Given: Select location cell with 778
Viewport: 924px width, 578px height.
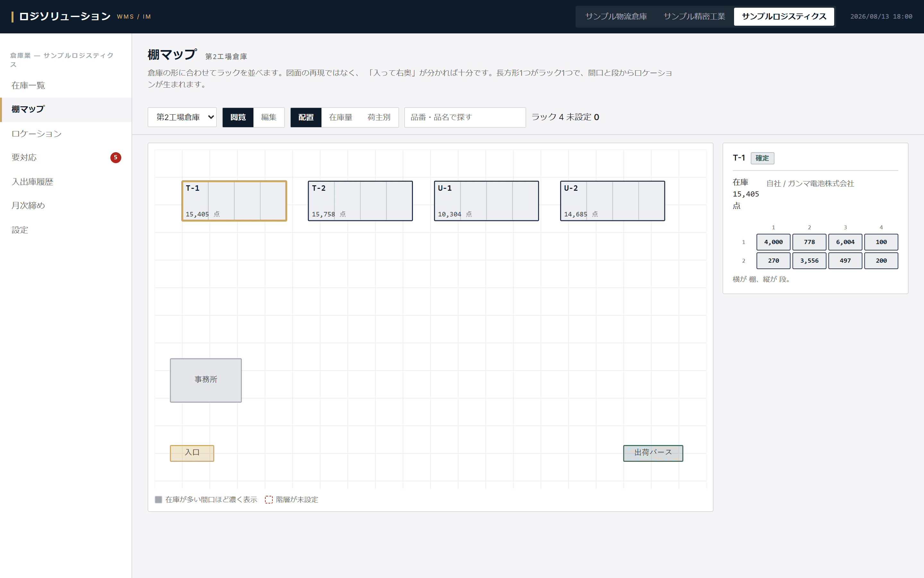Looking at the screenshot, I should (809, 242).
